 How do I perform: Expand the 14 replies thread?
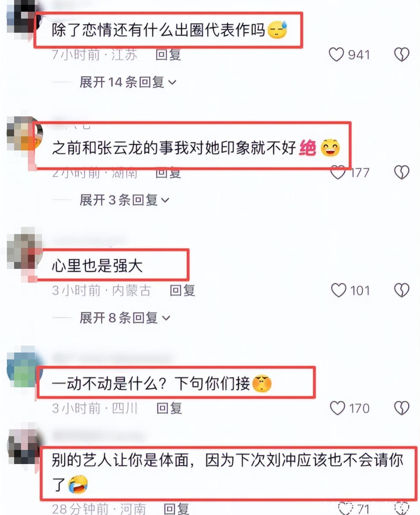[x=128, y=82]
